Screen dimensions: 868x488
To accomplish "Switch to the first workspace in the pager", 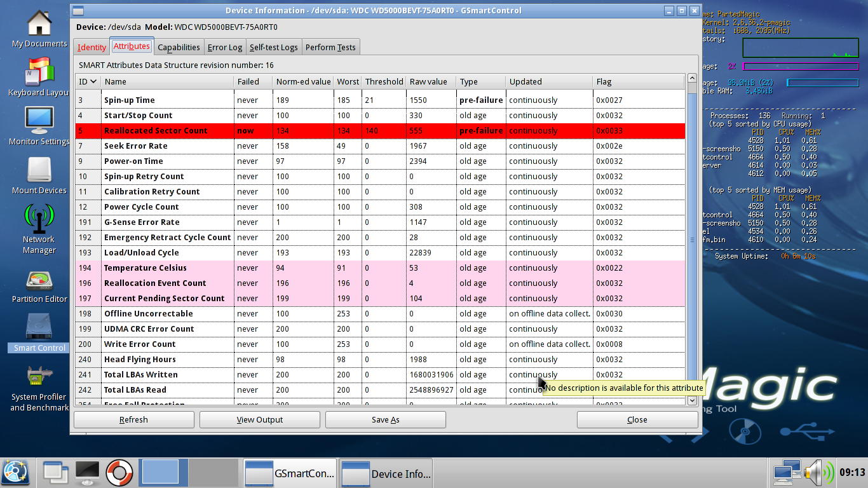I will 164,473.
